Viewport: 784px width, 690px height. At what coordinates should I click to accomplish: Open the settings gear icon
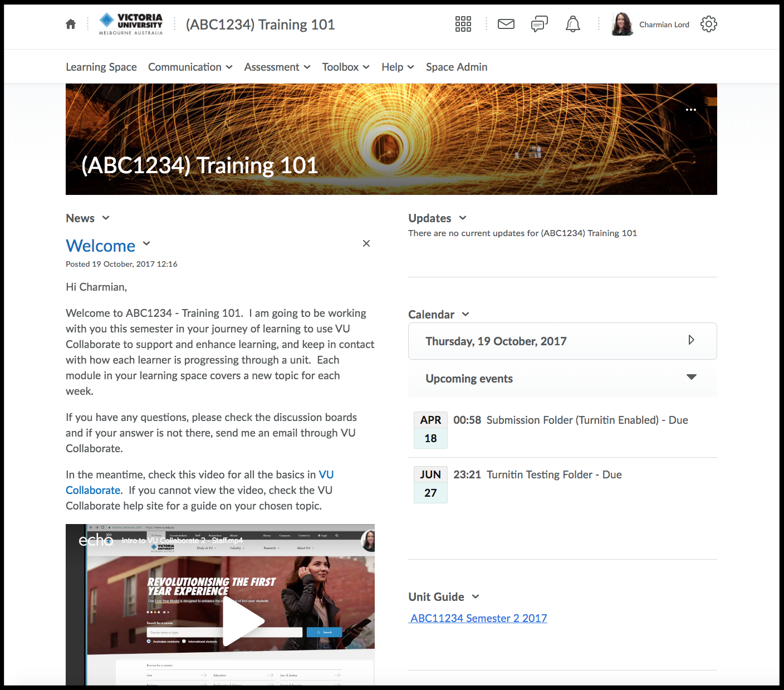708,24
